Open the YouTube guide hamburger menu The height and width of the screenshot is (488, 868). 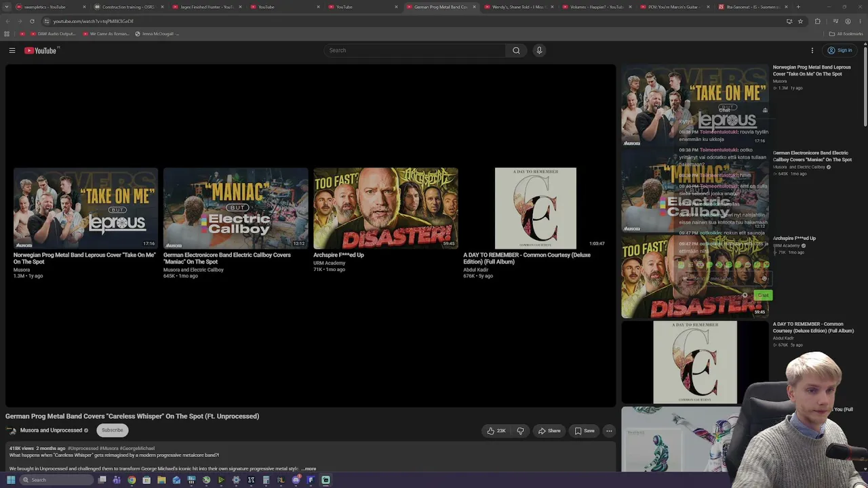12,50
